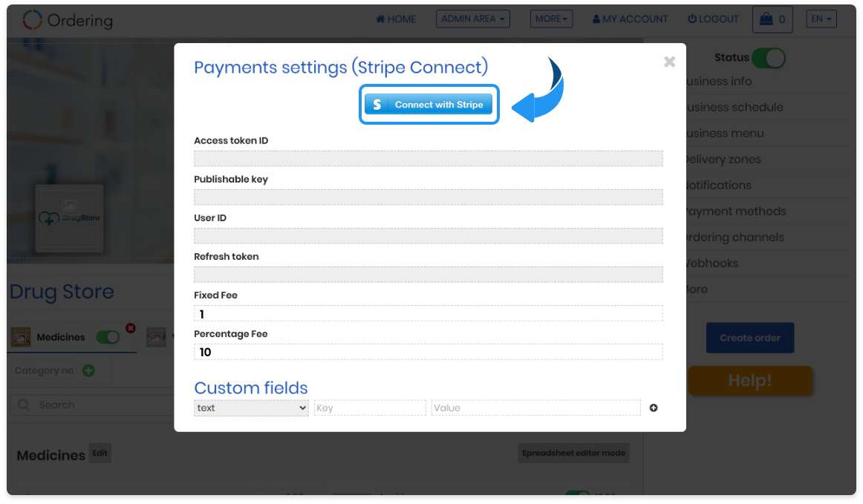Toggle the business Status switch

click(769, 58)
